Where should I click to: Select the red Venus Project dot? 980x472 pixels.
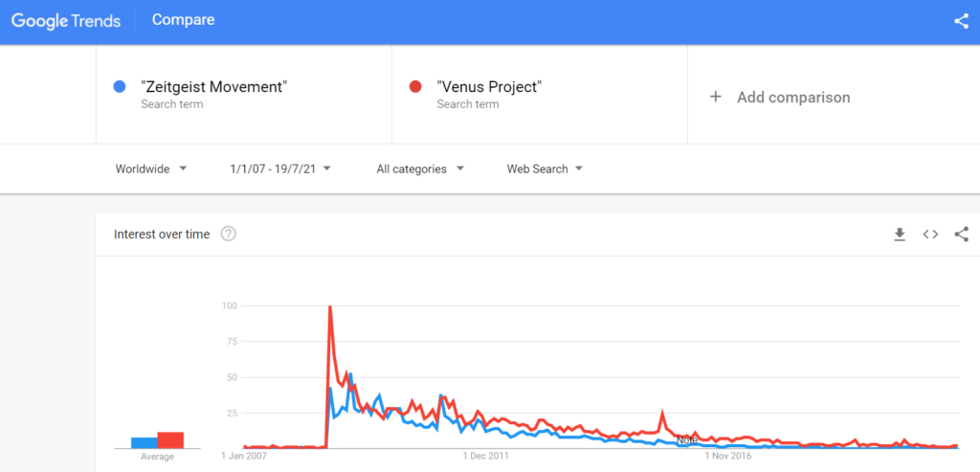click(x=415, y=87)
